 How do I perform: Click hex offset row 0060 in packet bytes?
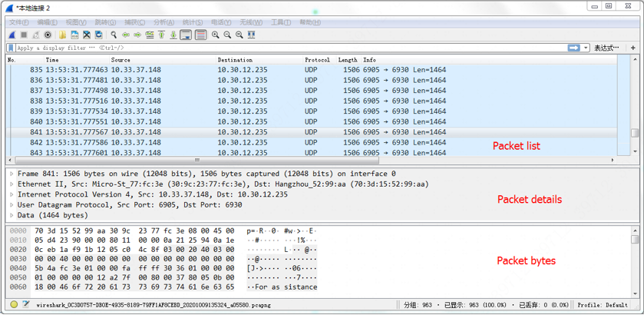(18, 287)
